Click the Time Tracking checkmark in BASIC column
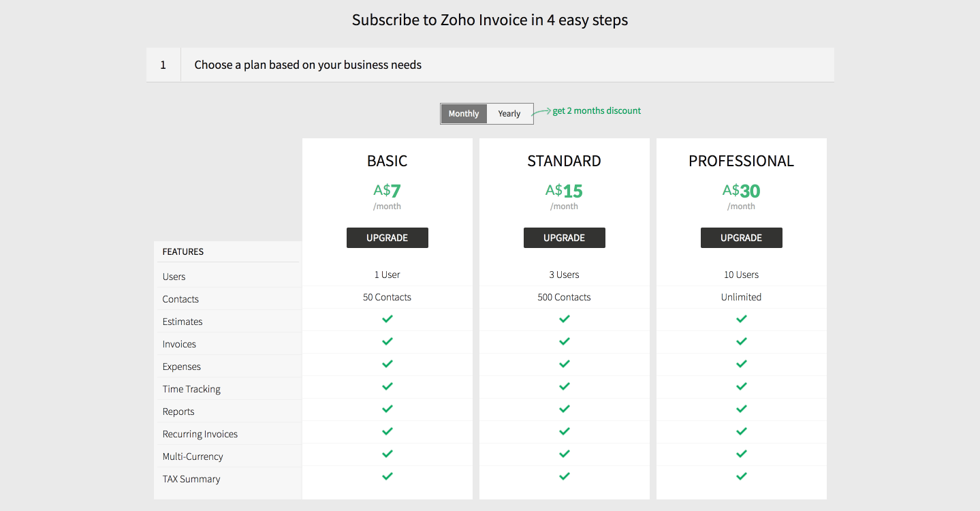Image resolution: width=980 pixels, height=511 pixels. coord(387,386)
